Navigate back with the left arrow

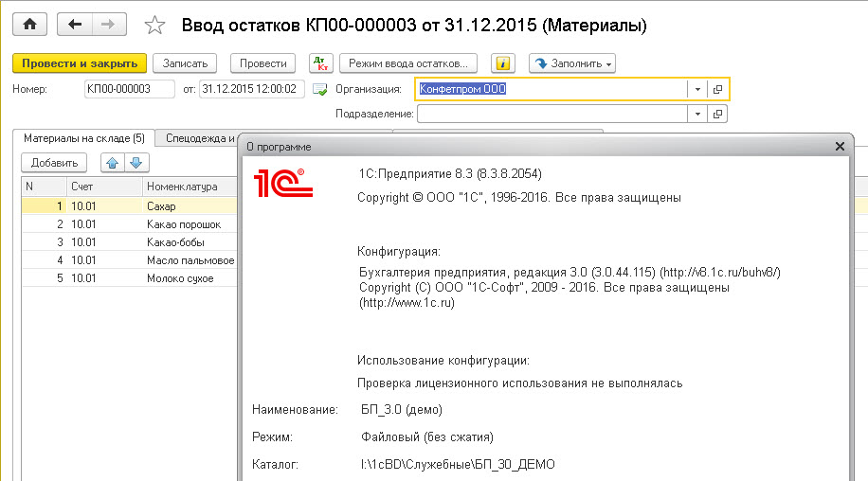click(x=74, y=25)
